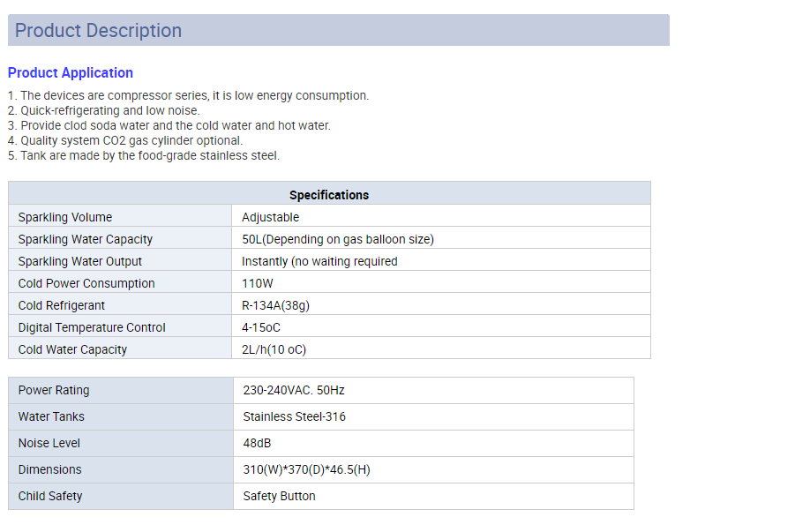
Task: Select the Sparkling Volume row label
Action: [x=65, y=217]
